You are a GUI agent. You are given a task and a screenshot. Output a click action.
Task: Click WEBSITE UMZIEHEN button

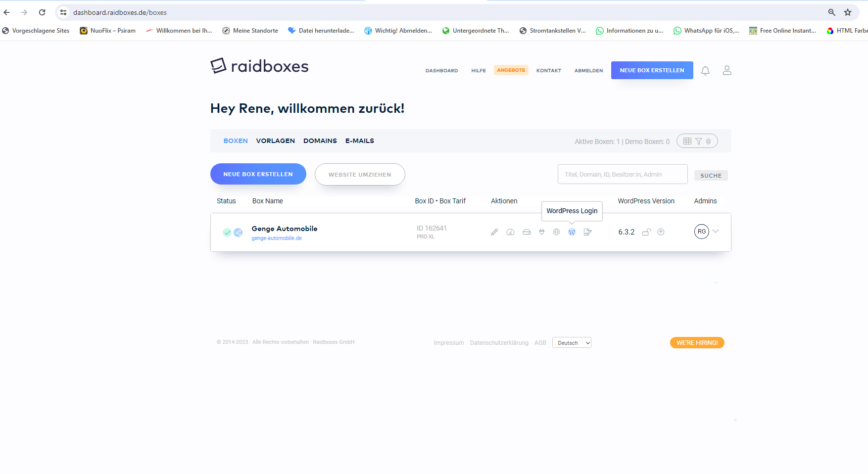360,175
